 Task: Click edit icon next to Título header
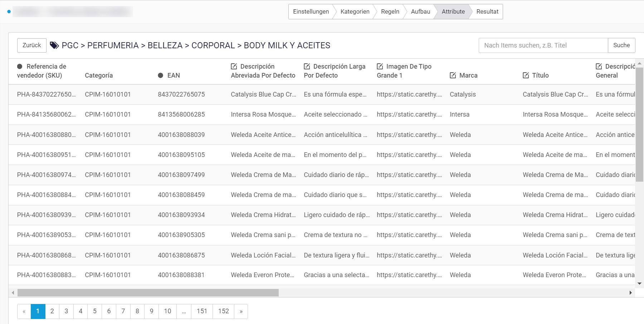coord(526,75)
